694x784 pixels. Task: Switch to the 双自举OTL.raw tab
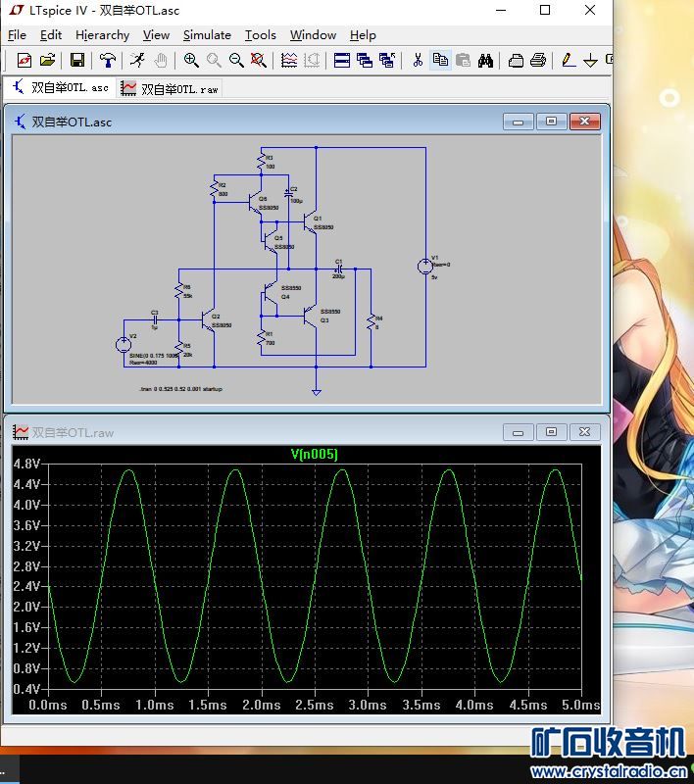click(x=170, y=88)
